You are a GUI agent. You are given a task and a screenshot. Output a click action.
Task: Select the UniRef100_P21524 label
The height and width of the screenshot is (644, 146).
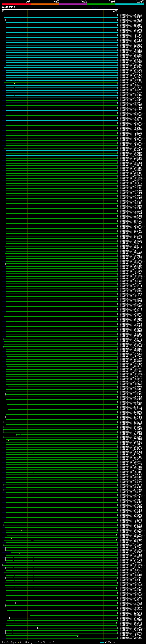pos(131,211)
